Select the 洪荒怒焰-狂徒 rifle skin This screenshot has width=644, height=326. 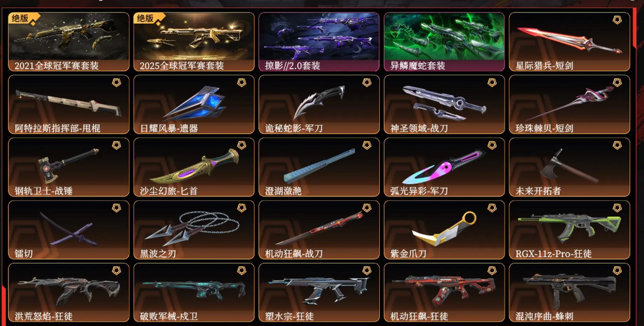point(69,293)
